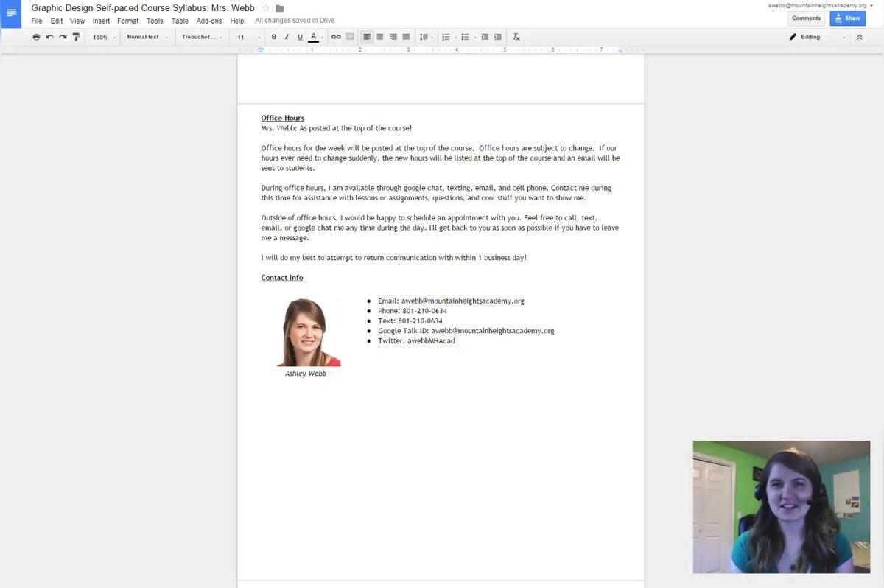
Task: Click the Comments button
Action: tap(806, 18)
